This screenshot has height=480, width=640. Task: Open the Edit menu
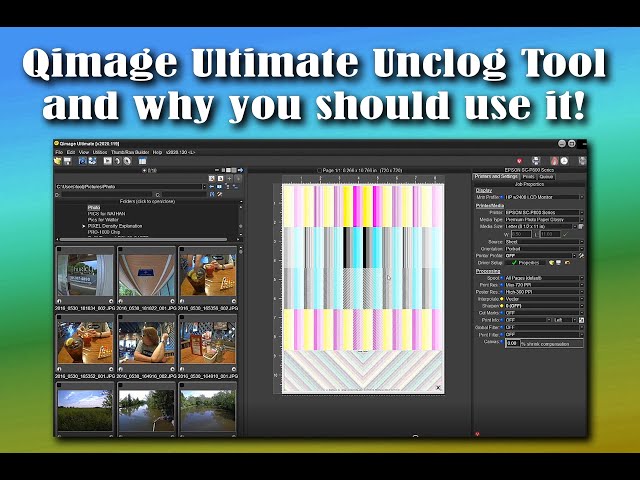point(71,152)
